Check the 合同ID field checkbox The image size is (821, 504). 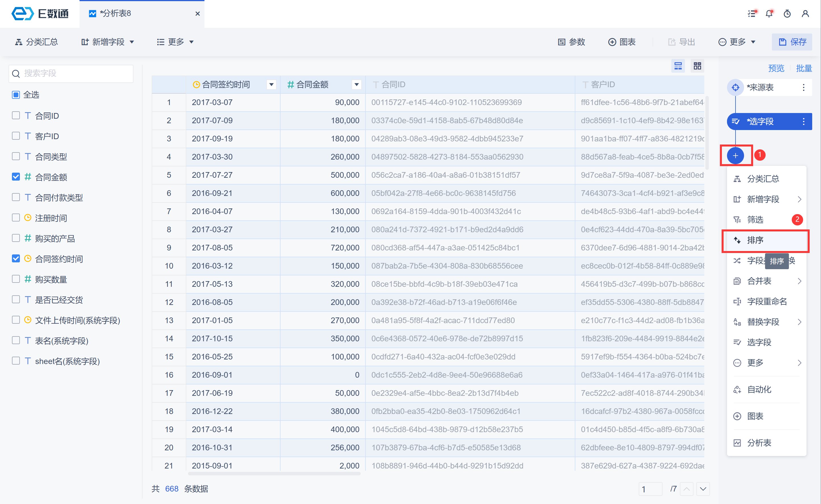click(x=16, y=115)
